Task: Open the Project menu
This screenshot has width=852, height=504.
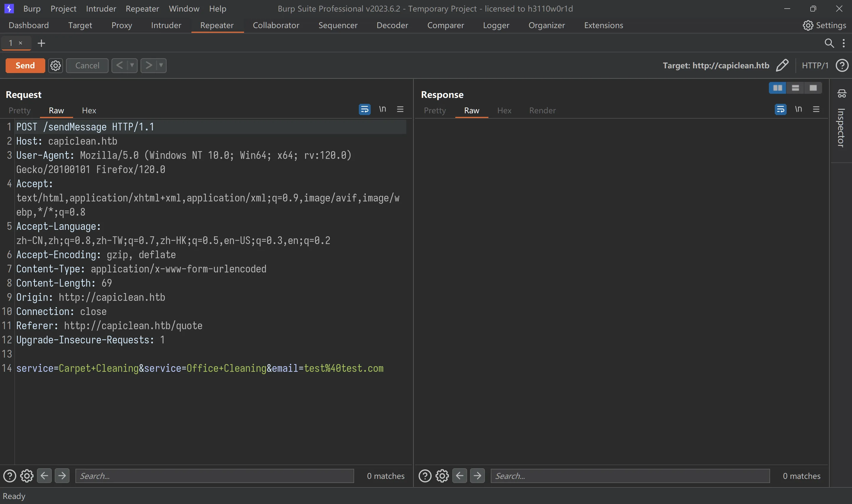Action: tap(64, 9)
